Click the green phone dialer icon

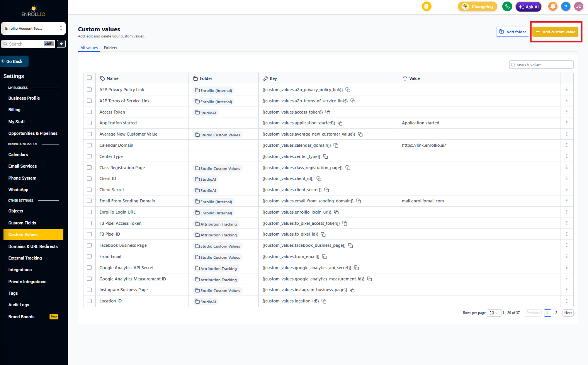507,7
